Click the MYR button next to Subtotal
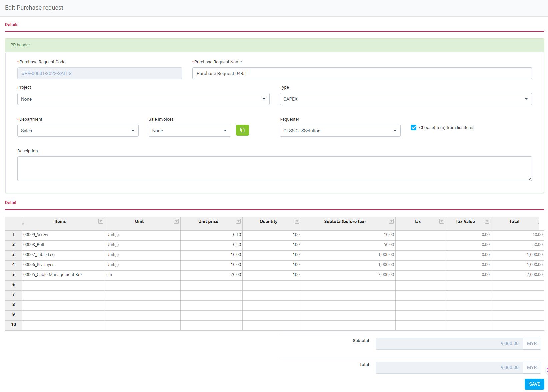 click(x=532, y=343)
